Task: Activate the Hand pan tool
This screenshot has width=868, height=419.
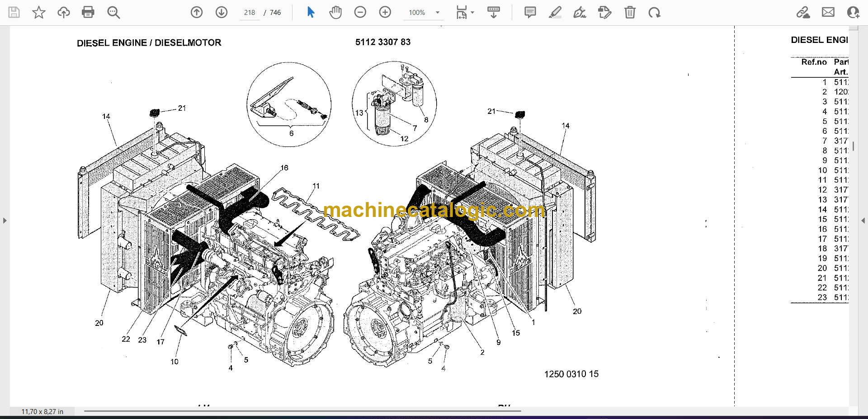Action: pos(335,12)
